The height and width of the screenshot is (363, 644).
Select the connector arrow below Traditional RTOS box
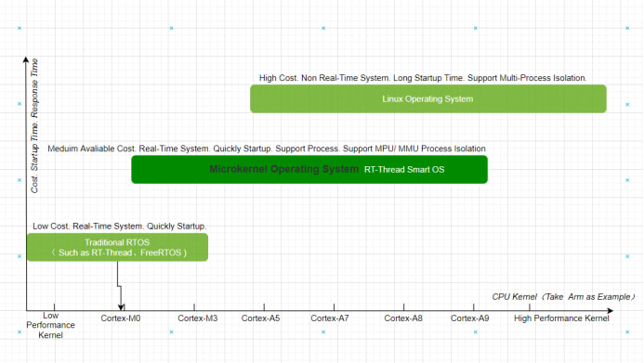click(x=120, y=286)
